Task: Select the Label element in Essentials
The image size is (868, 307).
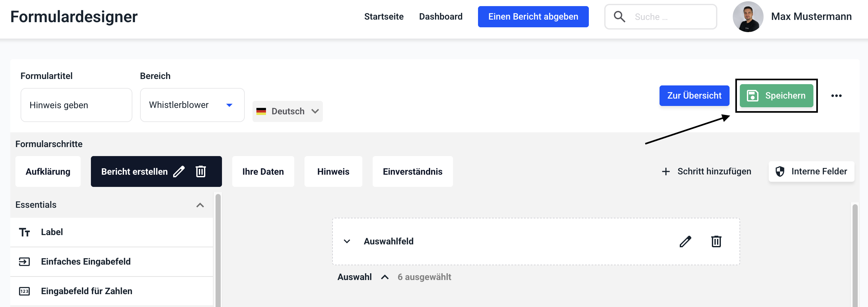Action: coord(51,232)
